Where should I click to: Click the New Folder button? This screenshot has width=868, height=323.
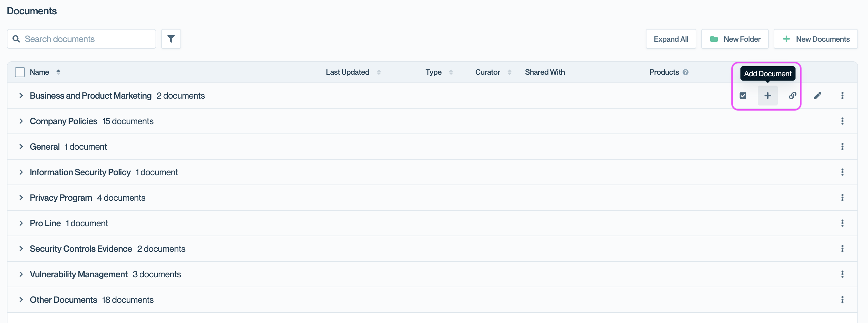pyautogui.click(x=735, y=39)
